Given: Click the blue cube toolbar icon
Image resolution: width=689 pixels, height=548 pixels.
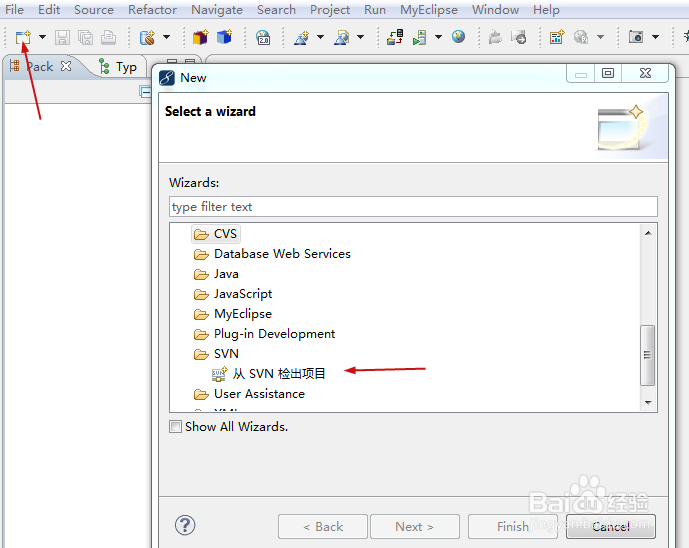Looking at the screenshot, I should (225, 37).
